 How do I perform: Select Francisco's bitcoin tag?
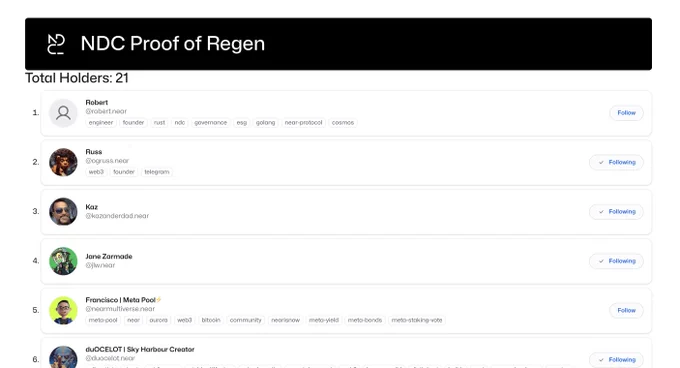211,320
